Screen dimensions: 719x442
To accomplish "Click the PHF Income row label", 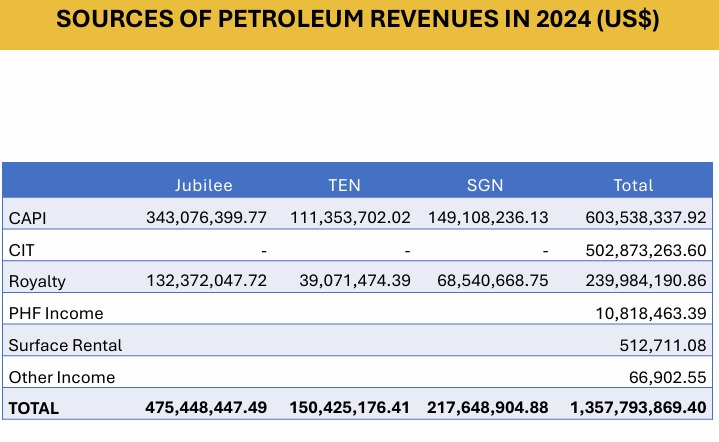I will [55, 313].
